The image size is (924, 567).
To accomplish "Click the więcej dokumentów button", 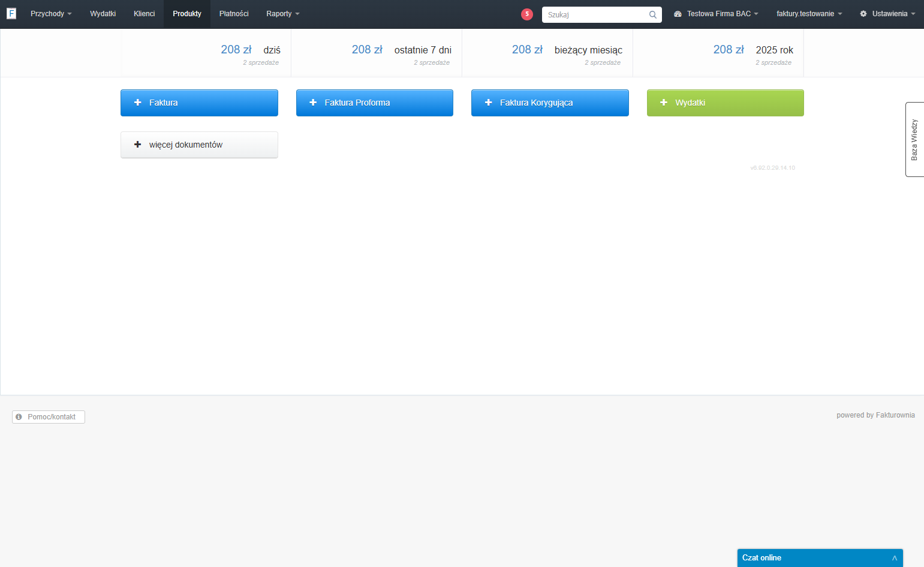I will (x=199, y=145).
